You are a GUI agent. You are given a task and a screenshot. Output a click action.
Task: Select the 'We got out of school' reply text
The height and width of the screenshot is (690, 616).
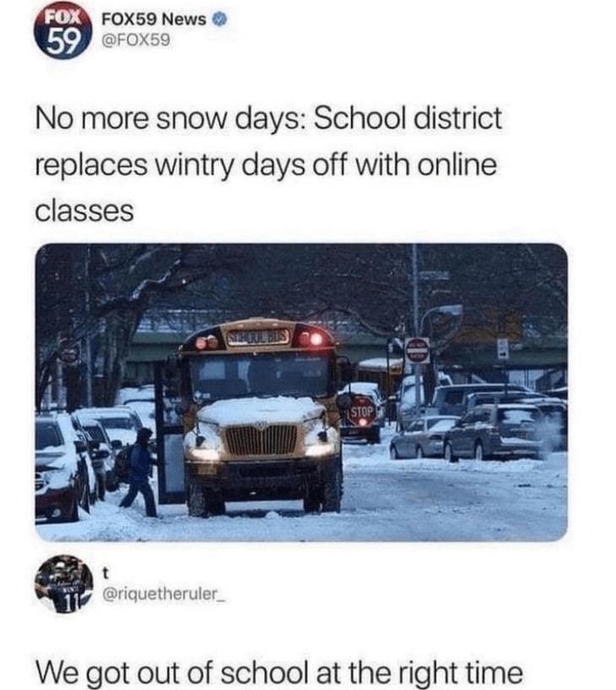[x=279, y=673]
